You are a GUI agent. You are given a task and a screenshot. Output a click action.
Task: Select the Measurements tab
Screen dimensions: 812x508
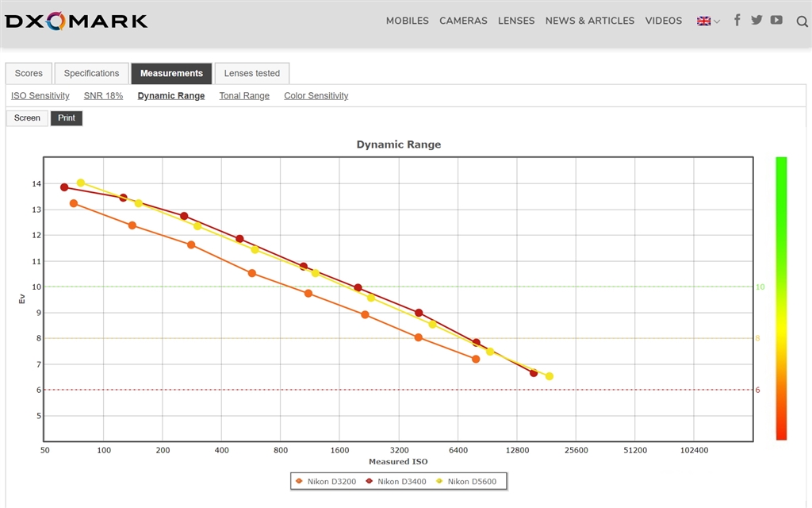click(171, 73)
